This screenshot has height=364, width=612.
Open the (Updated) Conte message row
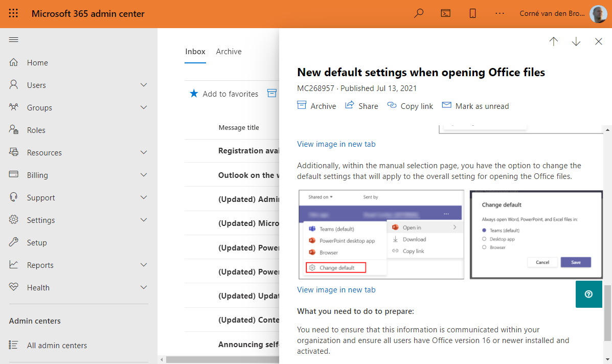pyautogui.click(x=232, y=320)
